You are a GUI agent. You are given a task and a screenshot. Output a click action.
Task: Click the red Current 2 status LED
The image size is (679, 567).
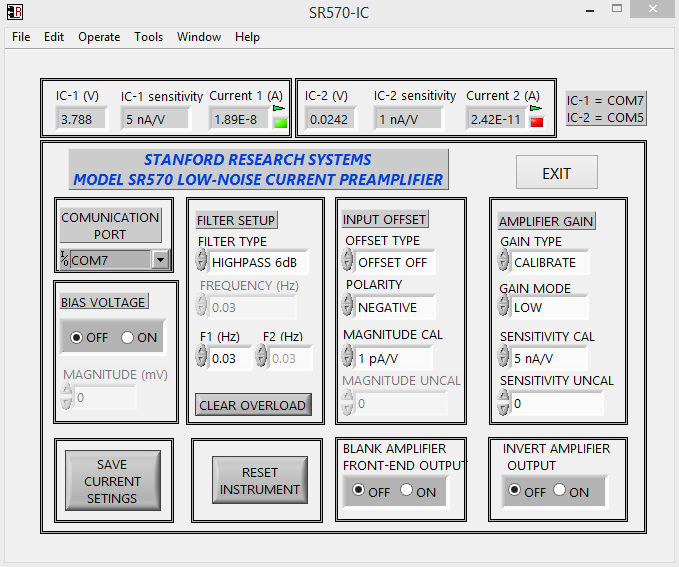coord(537,122)
